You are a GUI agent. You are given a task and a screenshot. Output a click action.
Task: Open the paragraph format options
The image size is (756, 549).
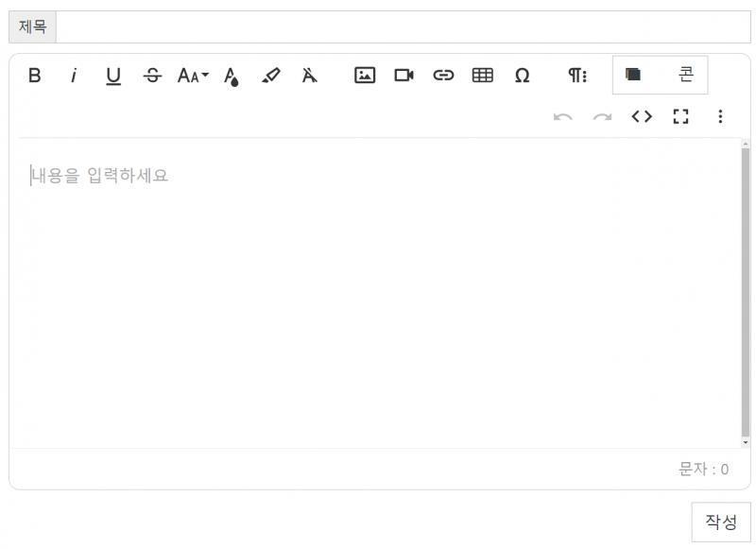(577, 76)
